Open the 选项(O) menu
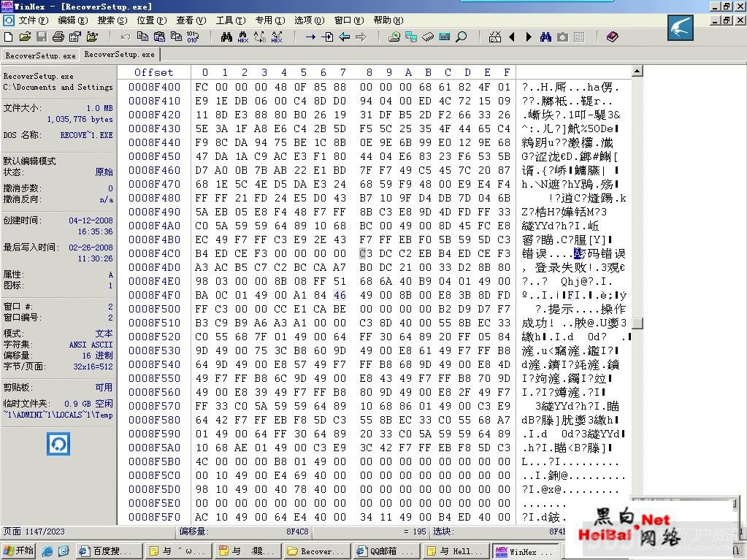This screenshot has width=747, height=560. (309, 20)
